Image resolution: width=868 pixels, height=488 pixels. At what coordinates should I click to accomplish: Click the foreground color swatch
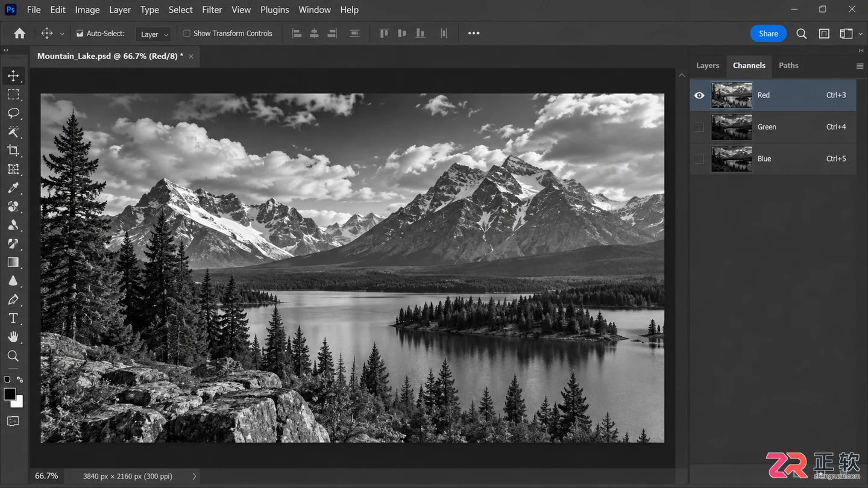[10, 394]
